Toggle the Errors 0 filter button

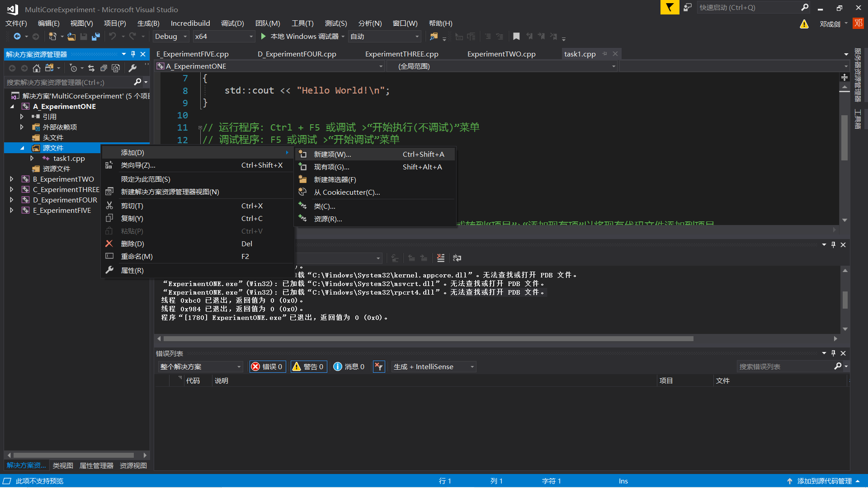(x=267, y=367)
